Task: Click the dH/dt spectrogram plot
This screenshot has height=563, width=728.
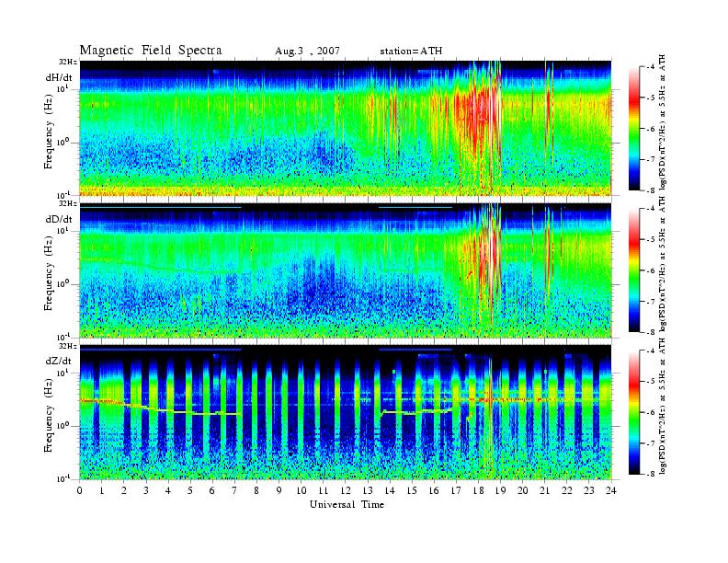Action: coord(346,128)
